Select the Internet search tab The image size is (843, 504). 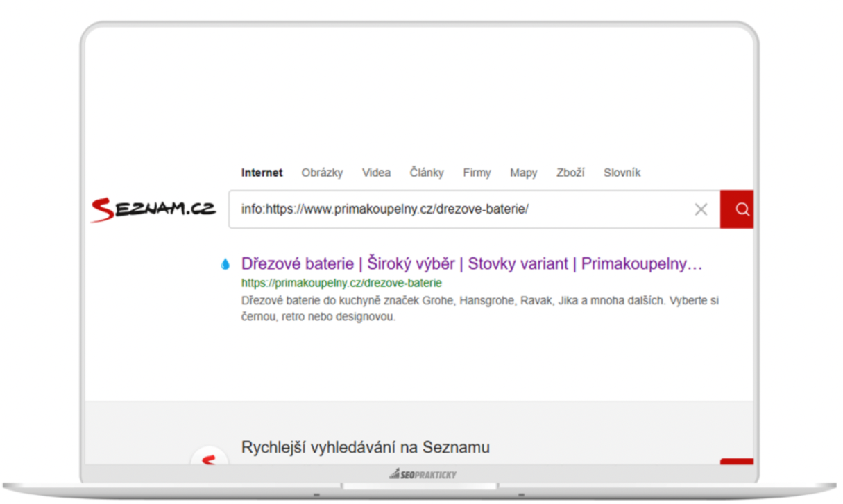(x=262, y=173)
